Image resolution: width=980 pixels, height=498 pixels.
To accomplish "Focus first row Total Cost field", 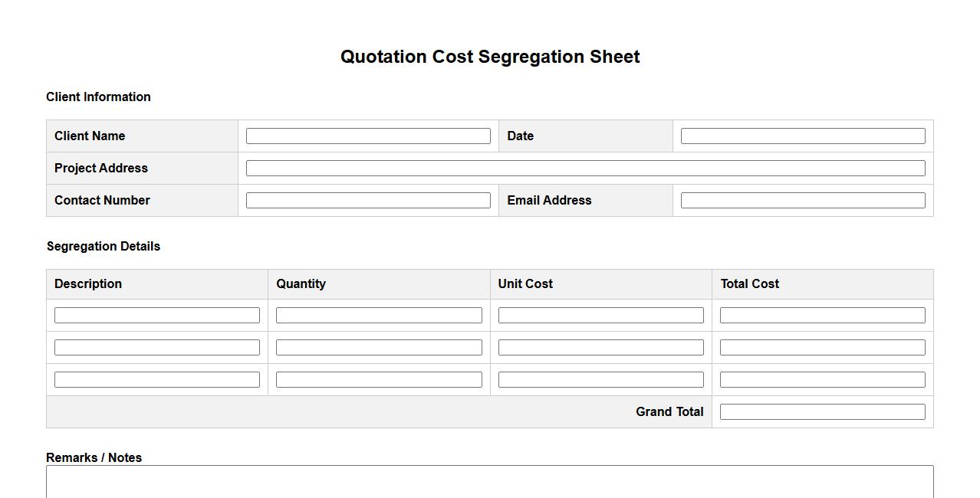I will coord(822,316).
